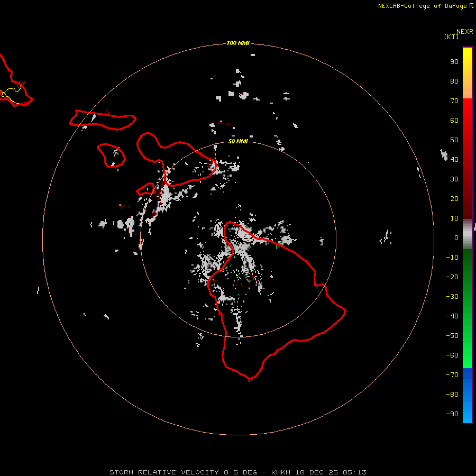
Task: Click the 0 value on velocity scale
Action: (456, 237)
